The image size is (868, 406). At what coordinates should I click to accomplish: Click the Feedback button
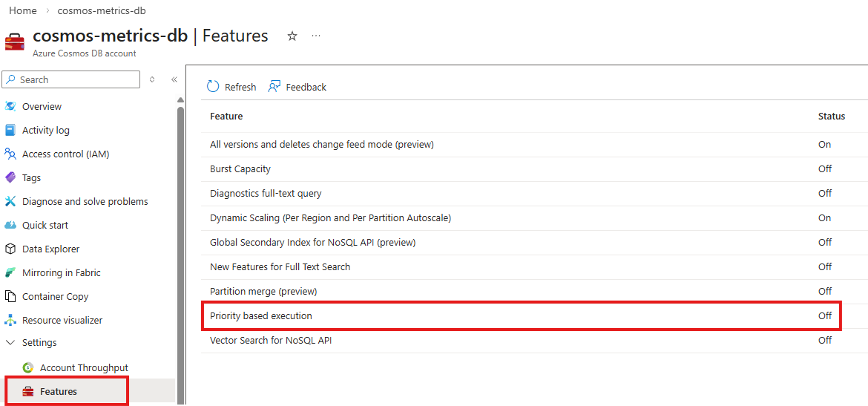click(297, 87)
